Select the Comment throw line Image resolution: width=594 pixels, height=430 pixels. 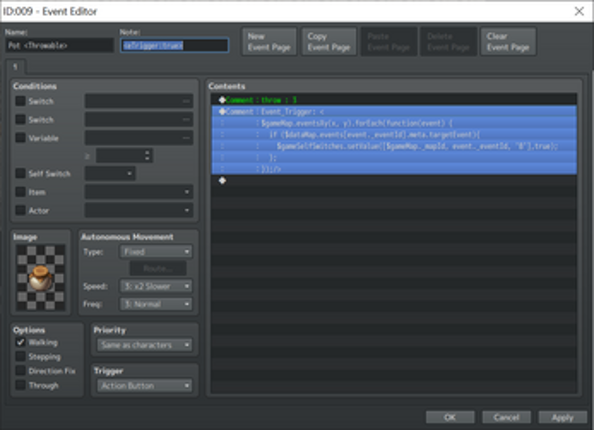pos(394,100)
